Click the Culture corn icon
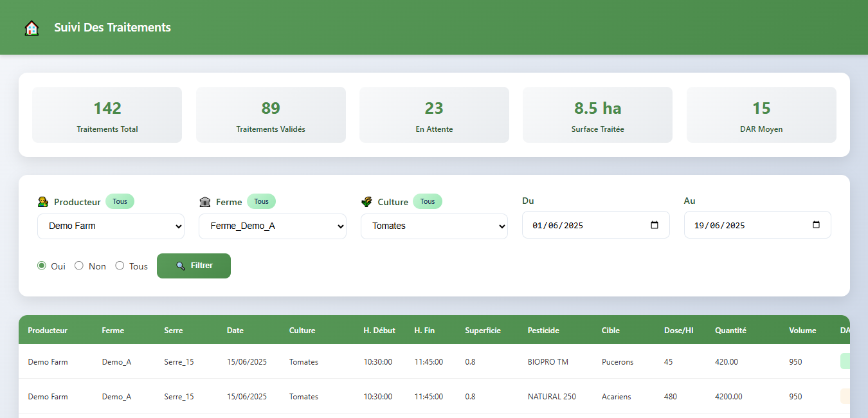The image size is (868, 418). pos(366,202)
